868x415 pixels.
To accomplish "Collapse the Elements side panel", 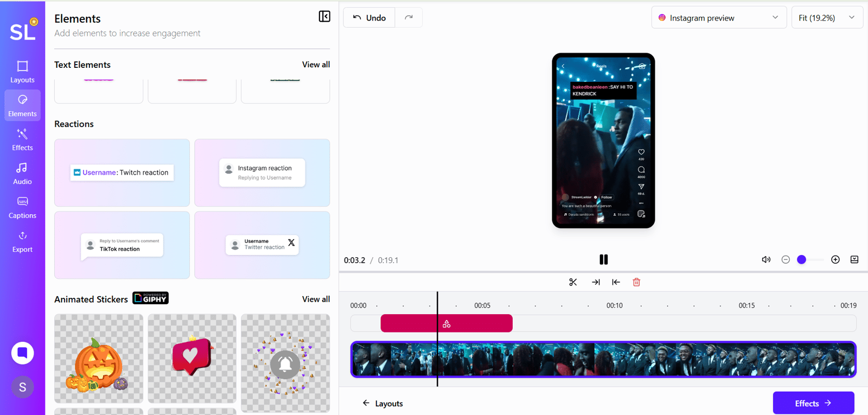I will pyautogui.click(x=324, y=16).
